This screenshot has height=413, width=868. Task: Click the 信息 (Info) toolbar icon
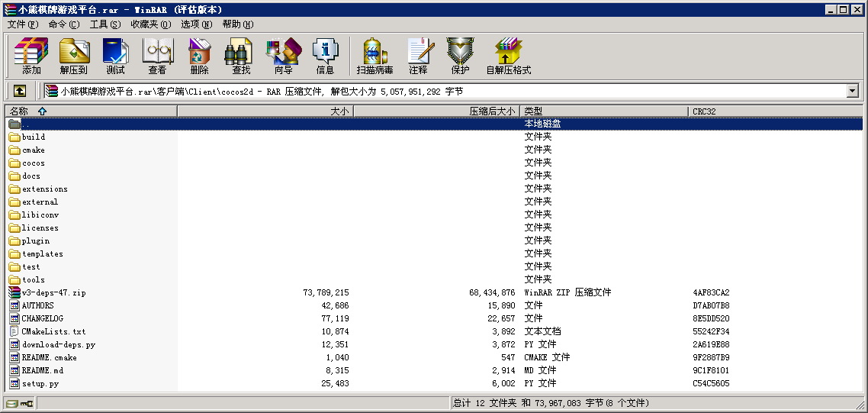tap(325, 56)
